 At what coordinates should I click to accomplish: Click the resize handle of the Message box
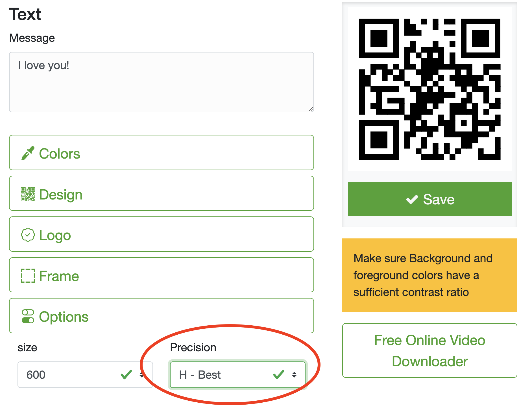311,109
